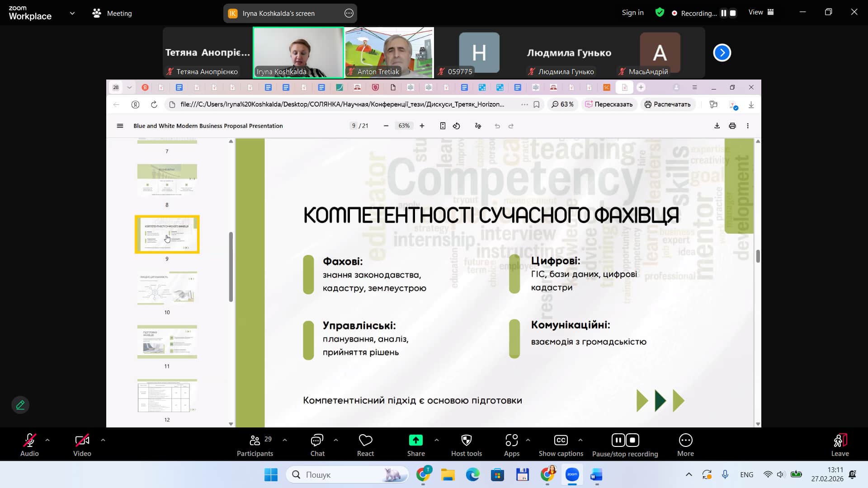Click the Sign in link
The height and width of the screenshot is (488, 868).
(632, 13)
